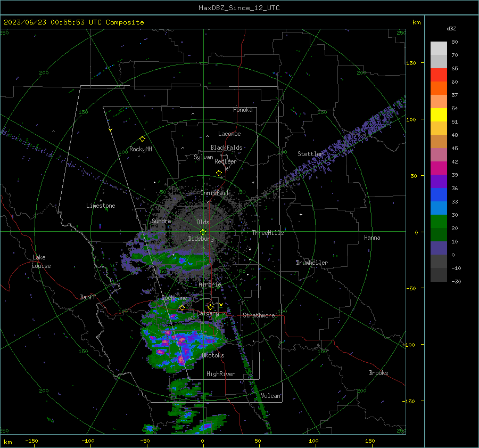Click the Calgary city label
Image resolution: width=479 pixels, height=448 pixels.
(208, 313)
